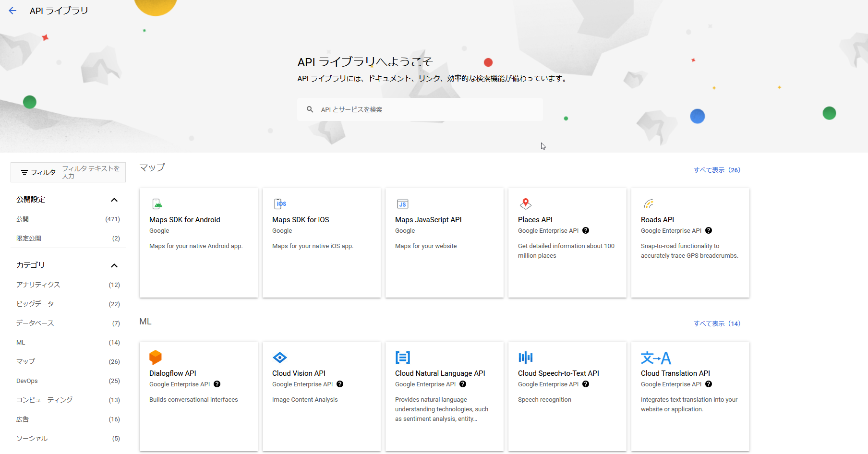Click the search magnifier icon
Image resolution: width=868 pixels, height=454 pixels.
coord(310,109)
